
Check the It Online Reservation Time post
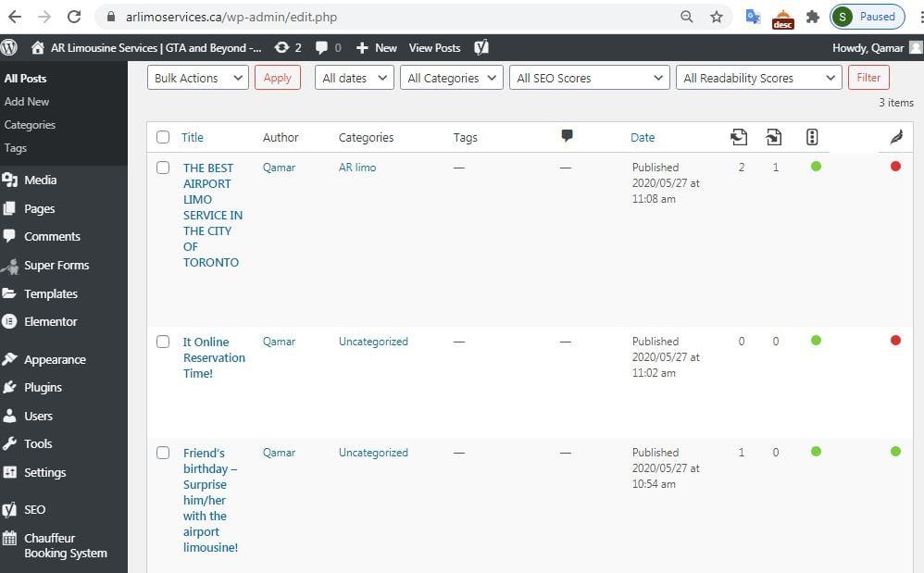pyautogui.click(x=163, y=341)
